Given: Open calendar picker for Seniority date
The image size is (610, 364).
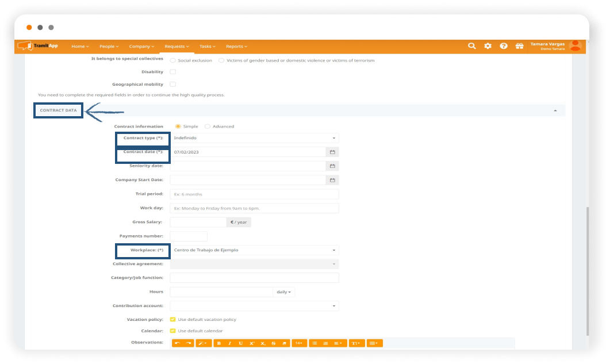Looking at the screenshot, I should [332, 166].
